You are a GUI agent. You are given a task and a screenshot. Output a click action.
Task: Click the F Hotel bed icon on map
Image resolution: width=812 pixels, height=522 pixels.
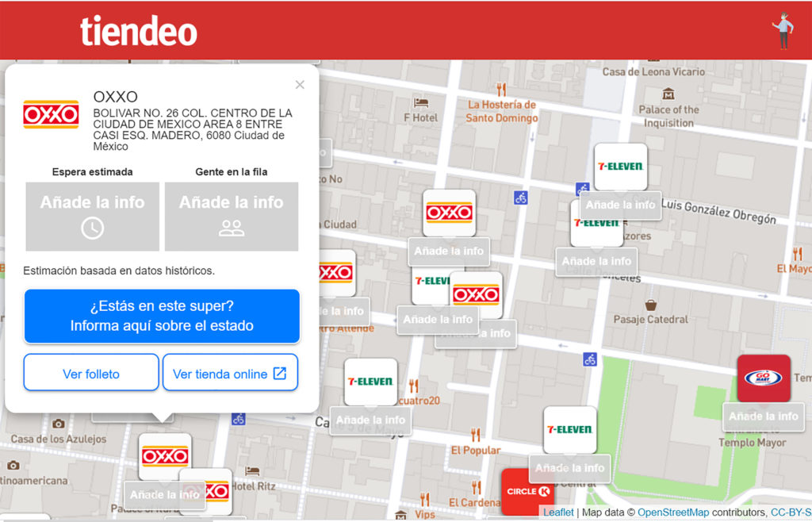(421, 102)
